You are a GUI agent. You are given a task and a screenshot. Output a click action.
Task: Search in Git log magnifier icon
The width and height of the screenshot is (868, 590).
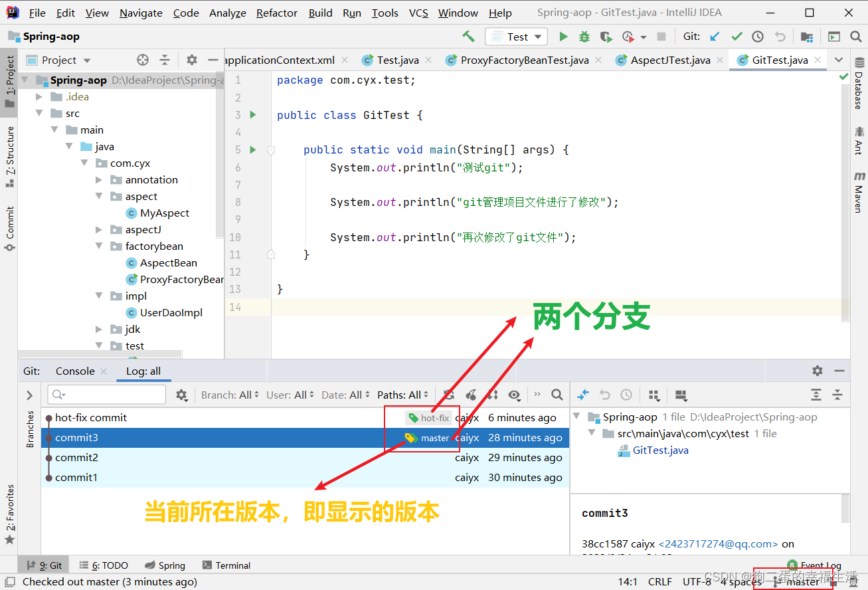pyautogui.click(x=557, y=395)
